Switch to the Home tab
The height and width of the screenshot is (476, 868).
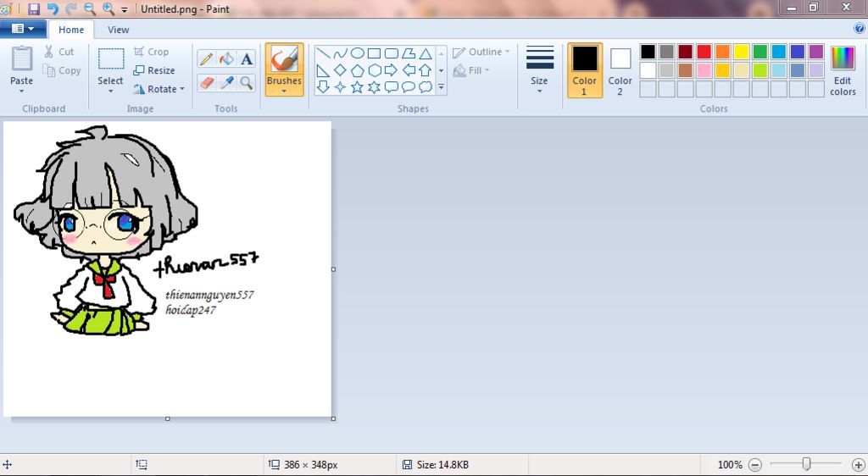(x=71, y=30)
